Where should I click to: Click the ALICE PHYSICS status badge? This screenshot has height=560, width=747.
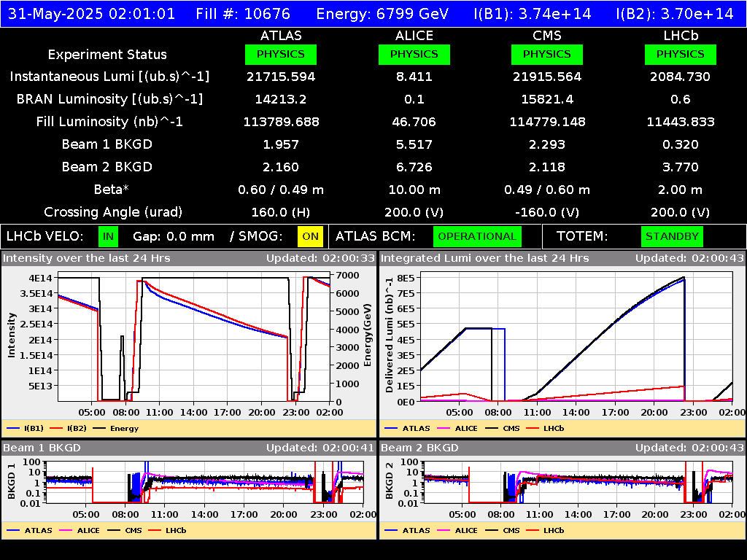[x=414, y=54]
